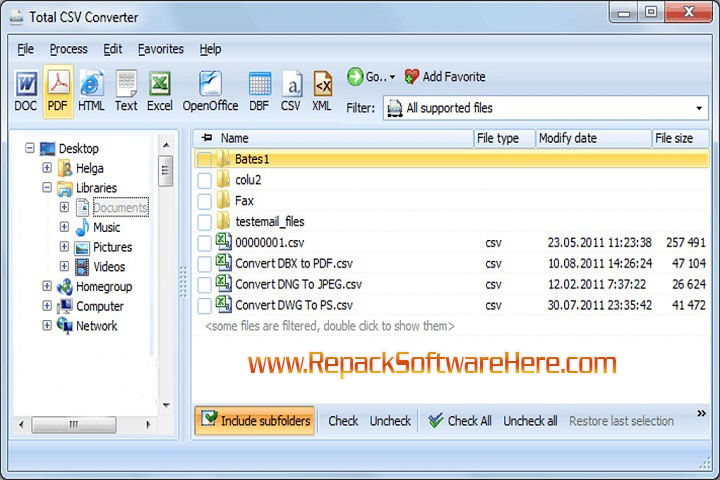Show more toolbar options chevron
Image resolution: width=720 pixels, height=480 pixels.
701,413
